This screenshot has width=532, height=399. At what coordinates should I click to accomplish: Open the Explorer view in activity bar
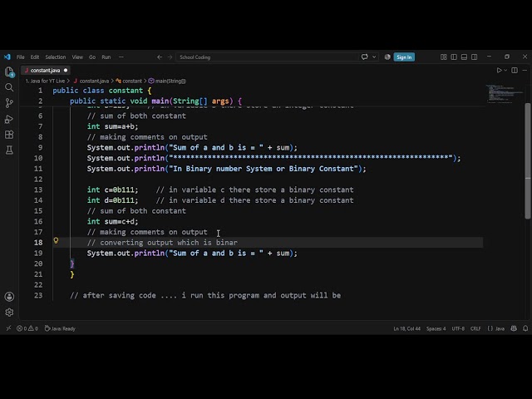9,71
